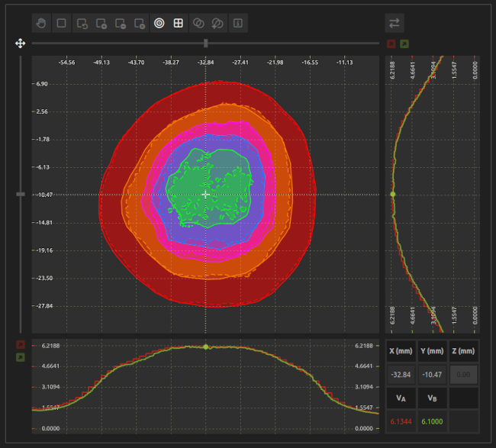This screenshot has width=496, height=448.
Task: Click the white crosshair at map center
Action: 205,195
